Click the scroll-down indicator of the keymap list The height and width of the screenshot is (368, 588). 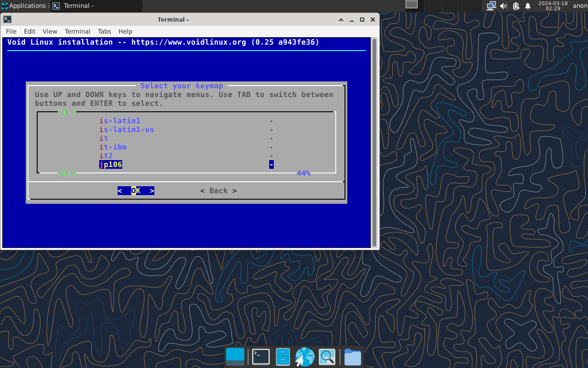pos(67,173)
